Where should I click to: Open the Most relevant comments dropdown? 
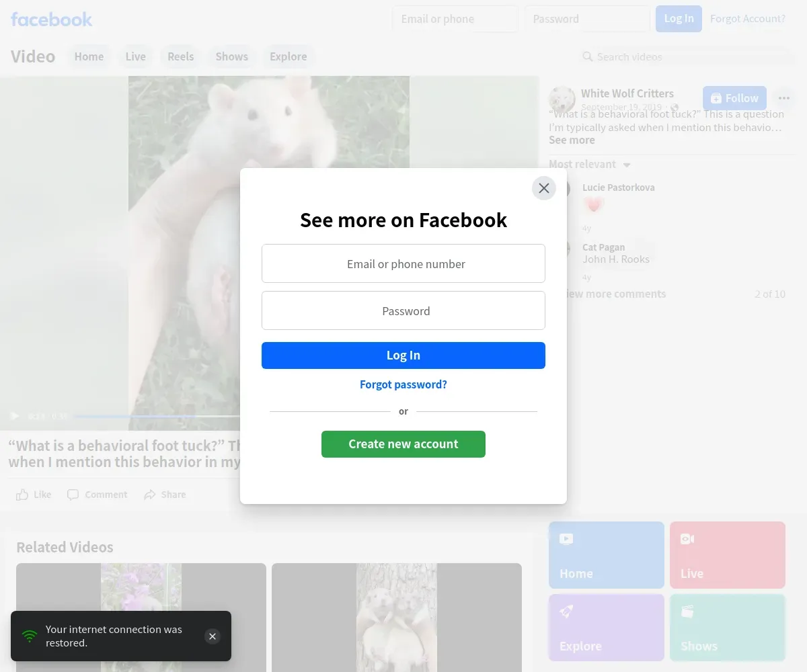(x=590, y=164)
